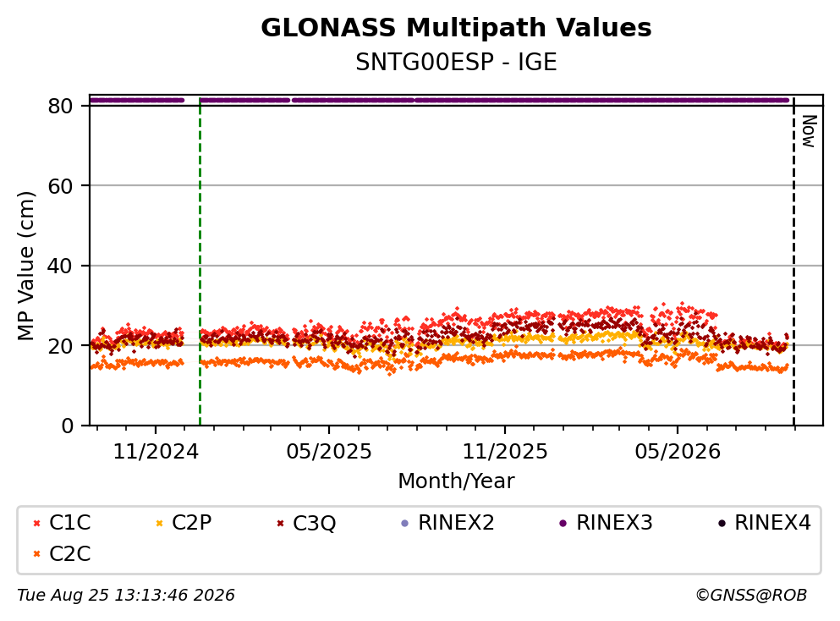
Task: Click the Tue Aug 25 timestamp text
Action: [126, 596]
